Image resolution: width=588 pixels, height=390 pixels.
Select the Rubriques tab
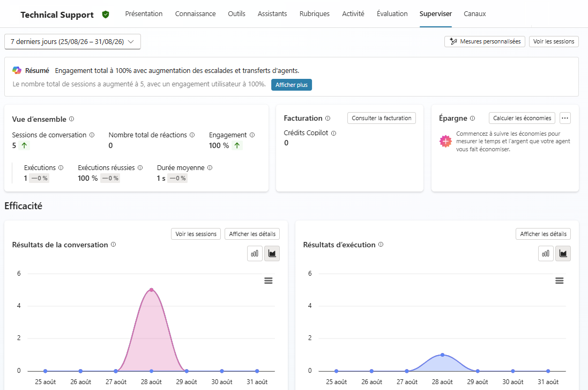click(314, 14)
